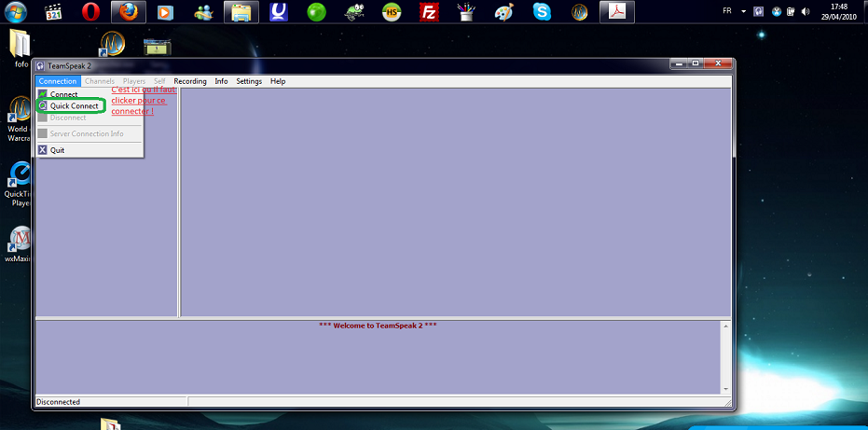Viewport: 868px width, 430px height.
Task: Click the FR language indicator
Action: [x=727, y=11]
